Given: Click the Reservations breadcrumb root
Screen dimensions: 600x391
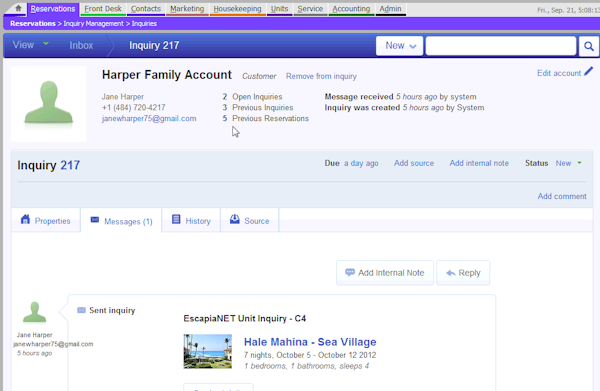Looking at the screenshot, I should coord(33,24).
